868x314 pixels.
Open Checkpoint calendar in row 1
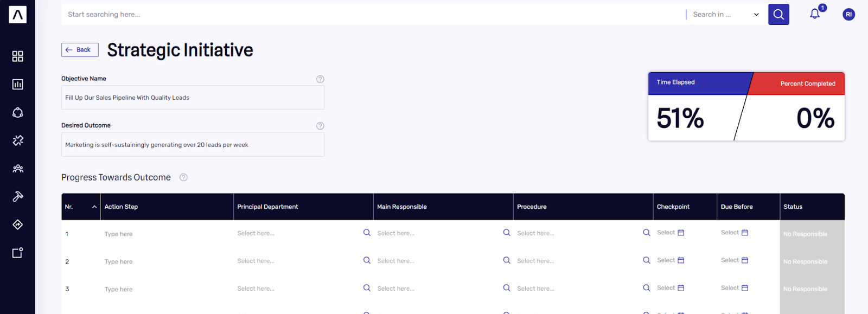(x=681, y=233)
